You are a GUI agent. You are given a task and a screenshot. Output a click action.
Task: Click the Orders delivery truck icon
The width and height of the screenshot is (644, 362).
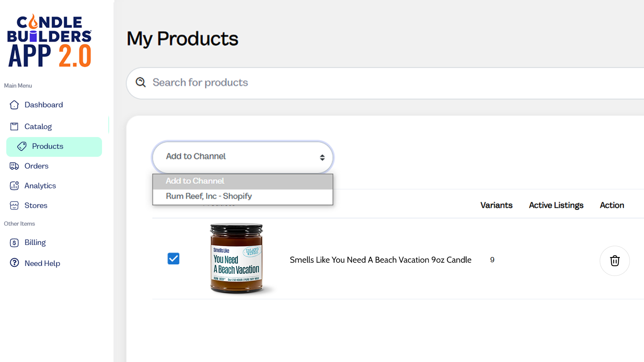[x=14, y=166]
